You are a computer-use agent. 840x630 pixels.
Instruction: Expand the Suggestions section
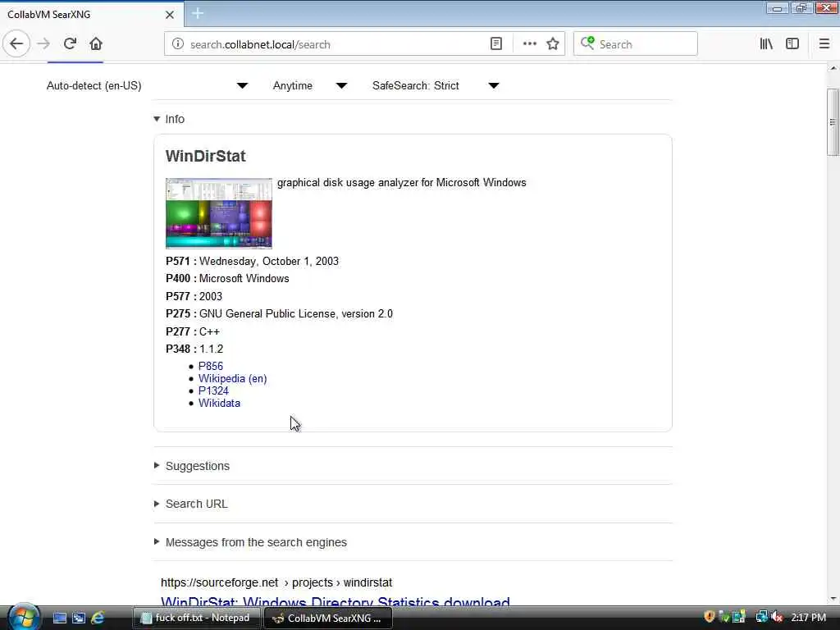192,466
